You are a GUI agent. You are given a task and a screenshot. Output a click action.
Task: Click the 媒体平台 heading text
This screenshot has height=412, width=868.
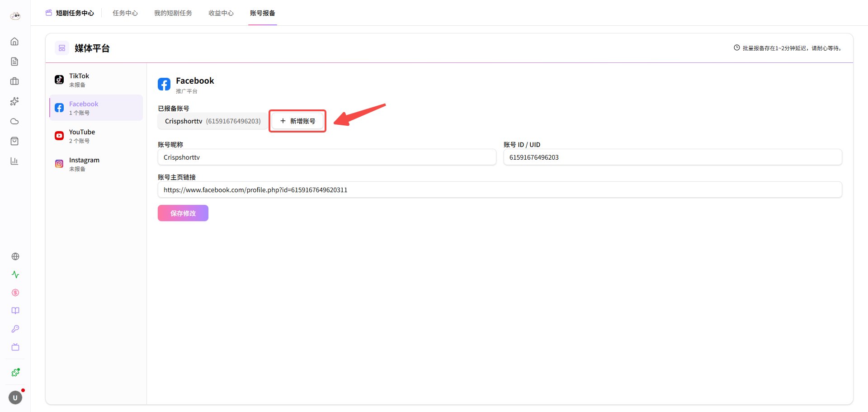[x=92, y=48]
